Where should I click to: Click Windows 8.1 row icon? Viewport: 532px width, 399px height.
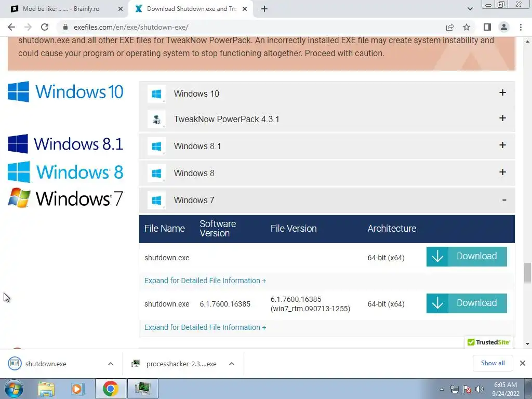tap(157, 146)
